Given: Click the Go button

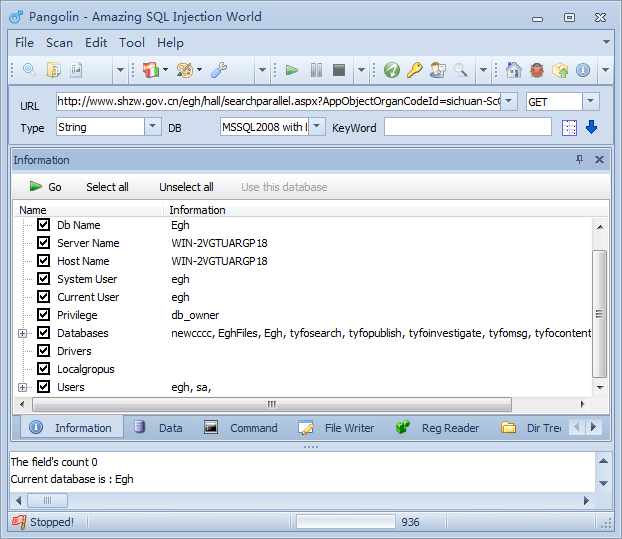Looking at the screenshot, I should click(45, 187).
